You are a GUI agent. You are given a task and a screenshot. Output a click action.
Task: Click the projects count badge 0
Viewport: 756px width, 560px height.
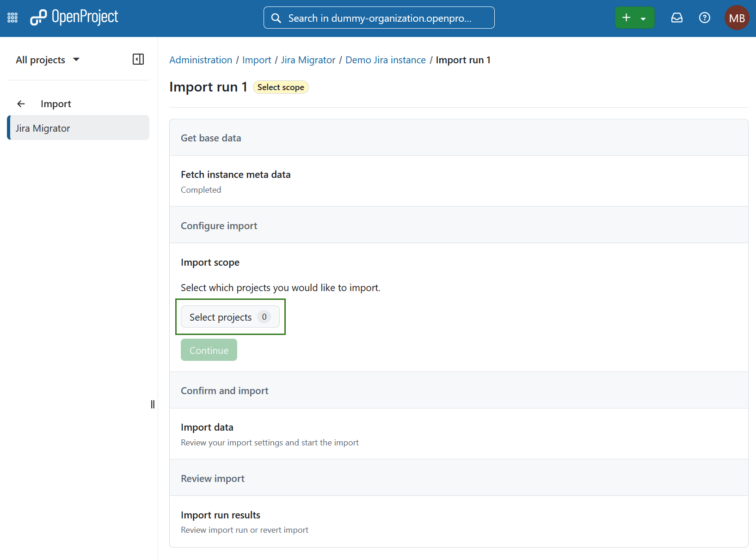coord(264,317)
